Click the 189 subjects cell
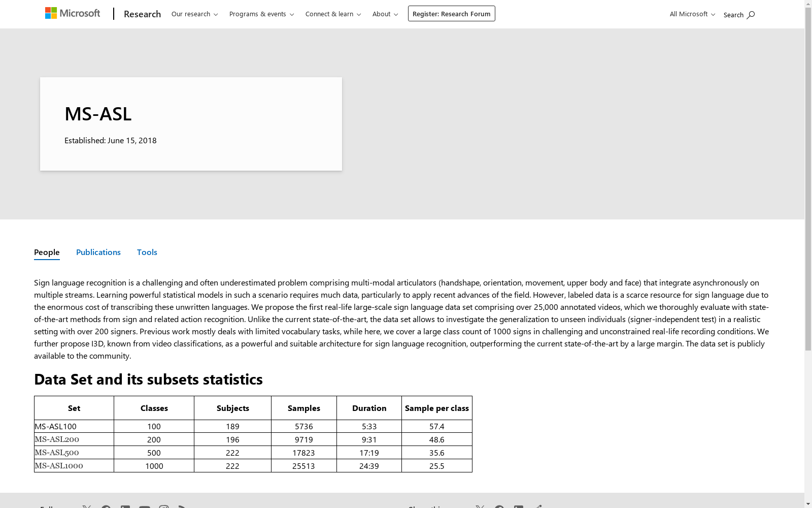Screen dimensions: 812x508 tap(232, 426)
